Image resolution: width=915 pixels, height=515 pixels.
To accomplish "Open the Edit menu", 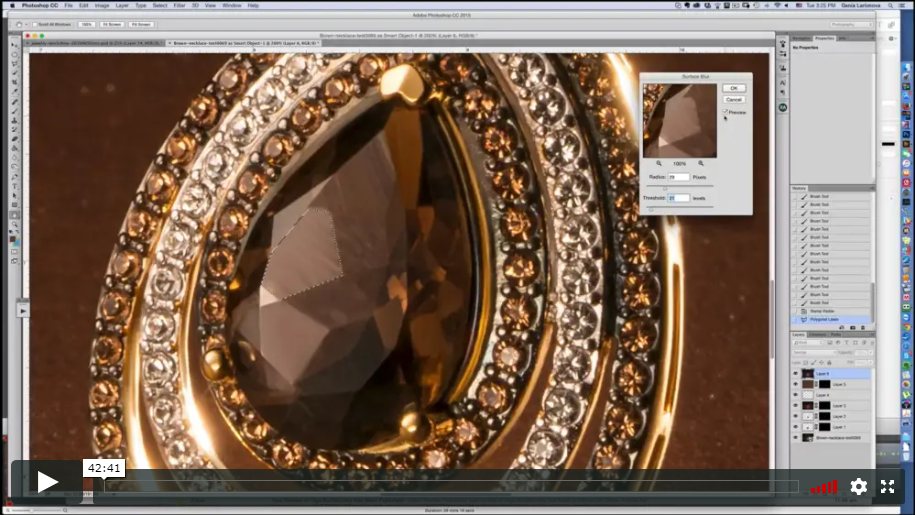I will pyautogui.click(x=83, y=5).
